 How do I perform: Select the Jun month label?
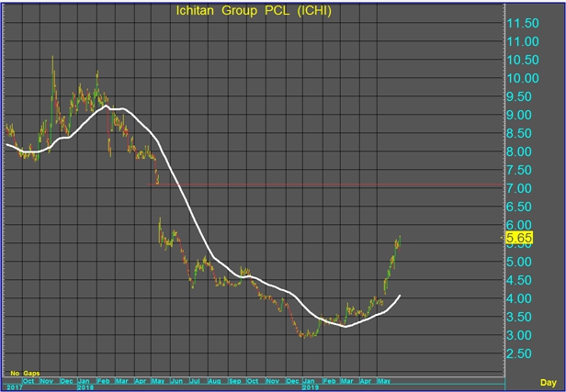tap(176, 381)
